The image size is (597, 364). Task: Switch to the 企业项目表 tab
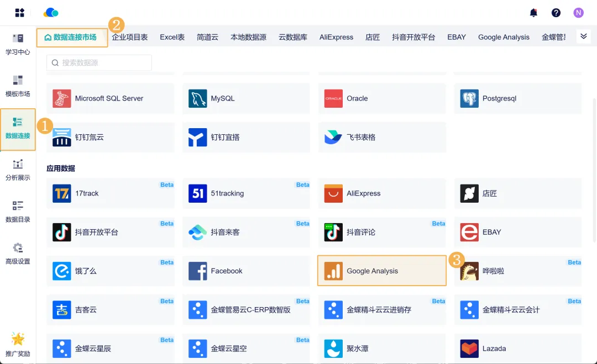(x=130, y=38)
